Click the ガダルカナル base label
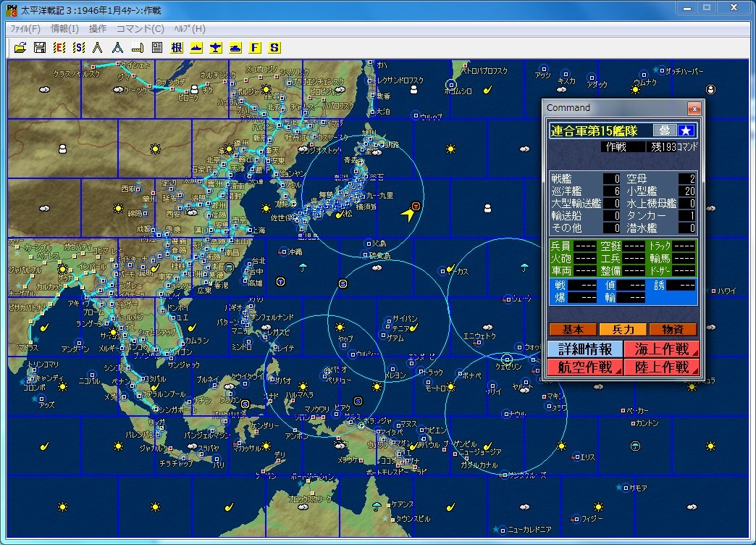Screen dimensions: 756x545 479,465
